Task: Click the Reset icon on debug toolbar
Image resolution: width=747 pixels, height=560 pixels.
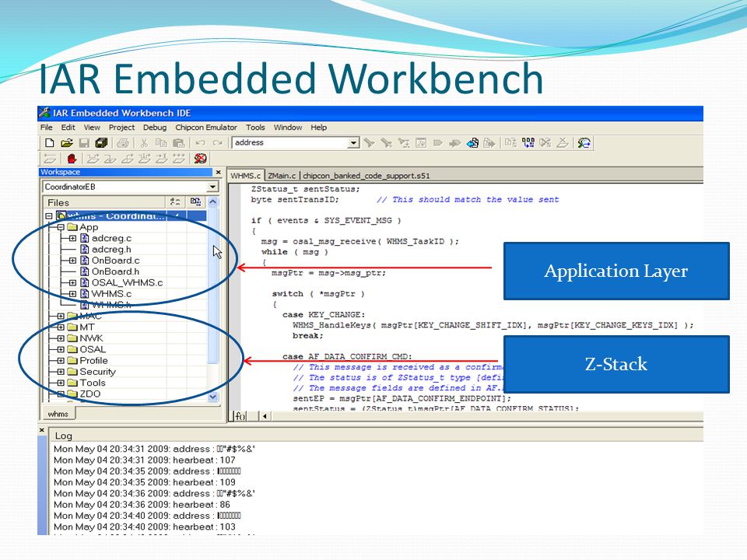Action: 50,159
